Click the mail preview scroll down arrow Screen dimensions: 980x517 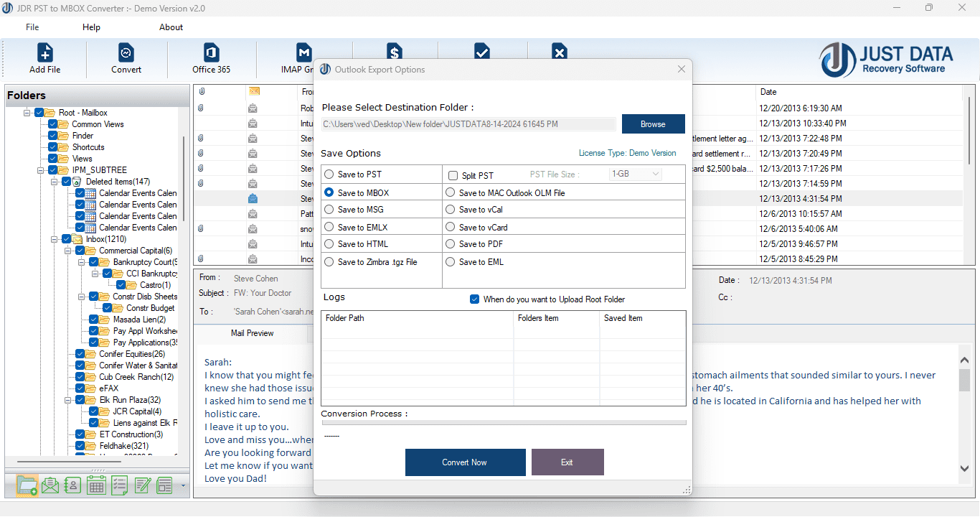965,468
